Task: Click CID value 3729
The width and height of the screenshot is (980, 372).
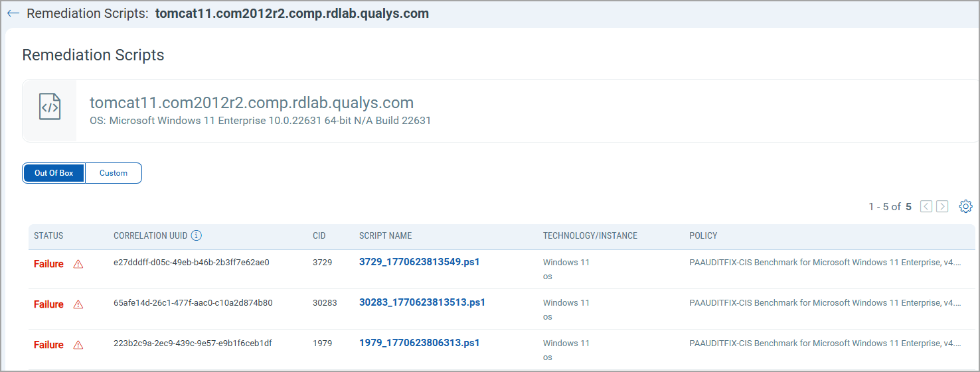Action: tap(322, 262)
